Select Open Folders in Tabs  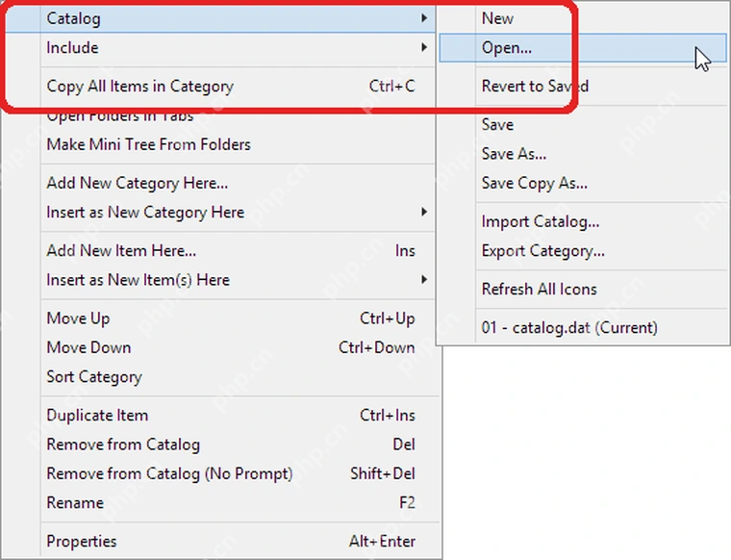pos(218,116)
